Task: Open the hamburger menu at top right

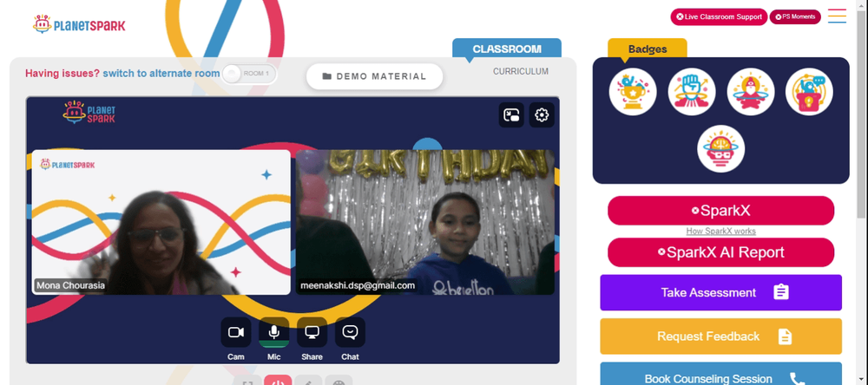Action: [x=837, y=16]
